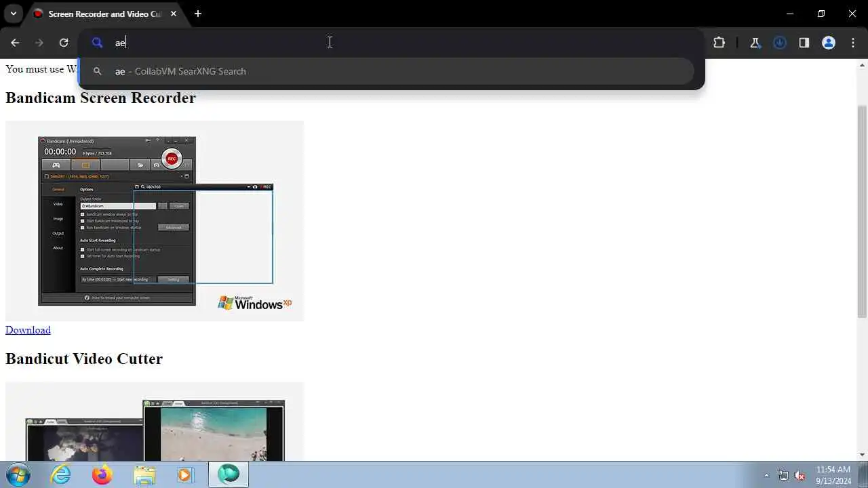This screenshot has height=488, width=868.
Task: Click the forward navigation arrow
Action: pos(39,43)
